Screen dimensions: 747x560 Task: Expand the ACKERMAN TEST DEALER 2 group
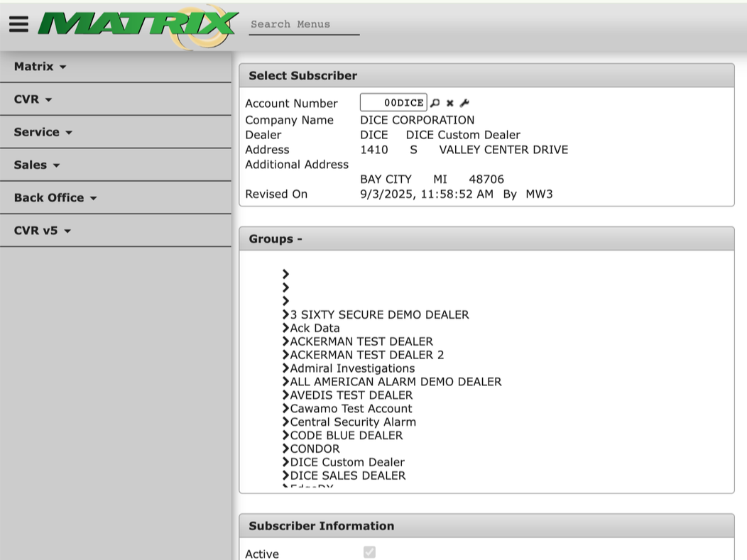286,355
